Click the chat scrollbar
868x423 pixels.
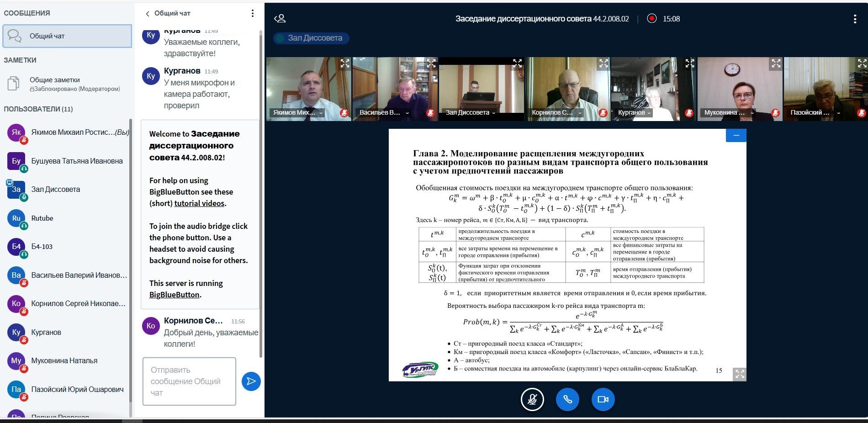(261, 192)
